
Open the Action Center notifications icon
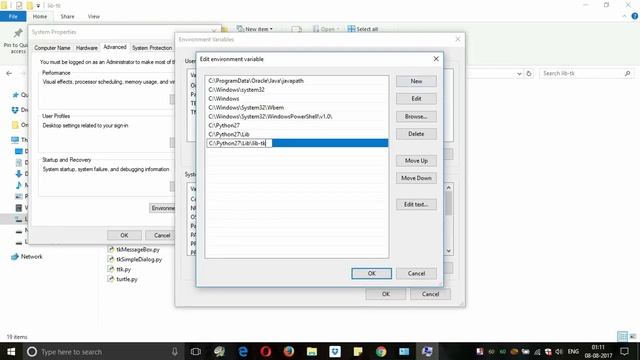click(x=624, y=351)
